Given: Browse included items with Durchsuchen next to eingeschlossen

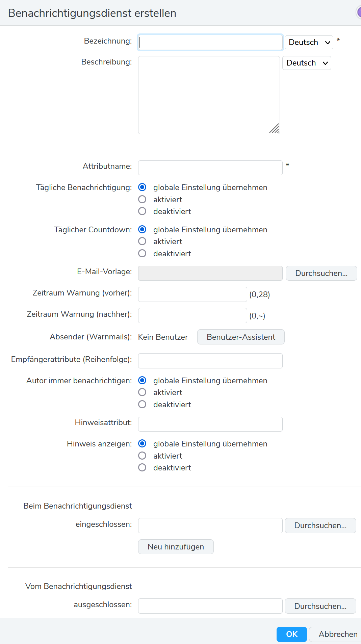Looking at the screenshot, I should [x=320, y=525].
